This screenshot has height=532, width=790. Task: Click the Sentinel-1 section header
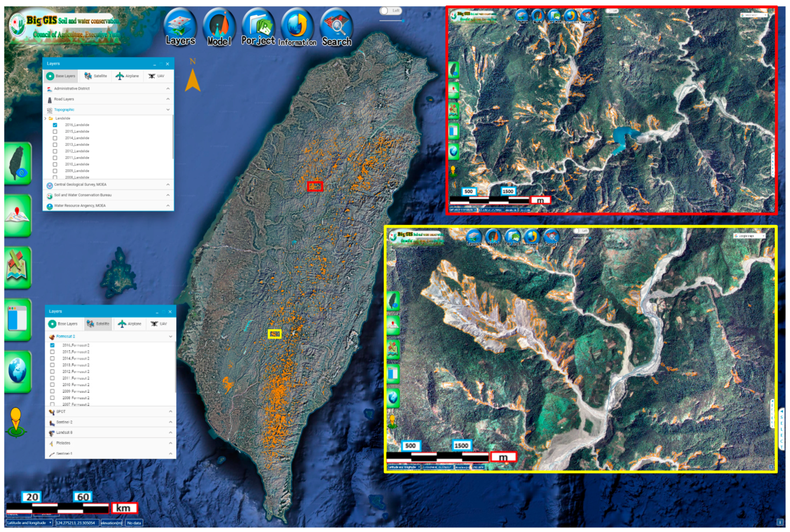tap(110, 454)
